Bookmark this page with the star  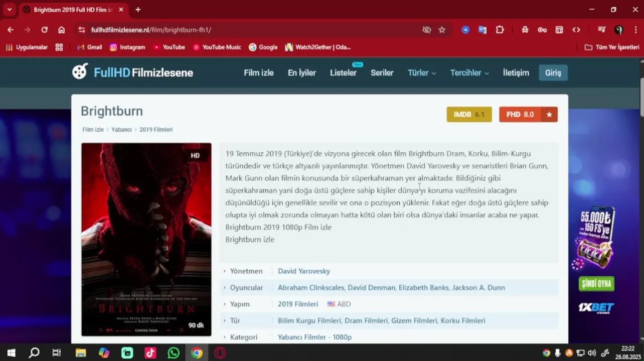tap(442, 30)
